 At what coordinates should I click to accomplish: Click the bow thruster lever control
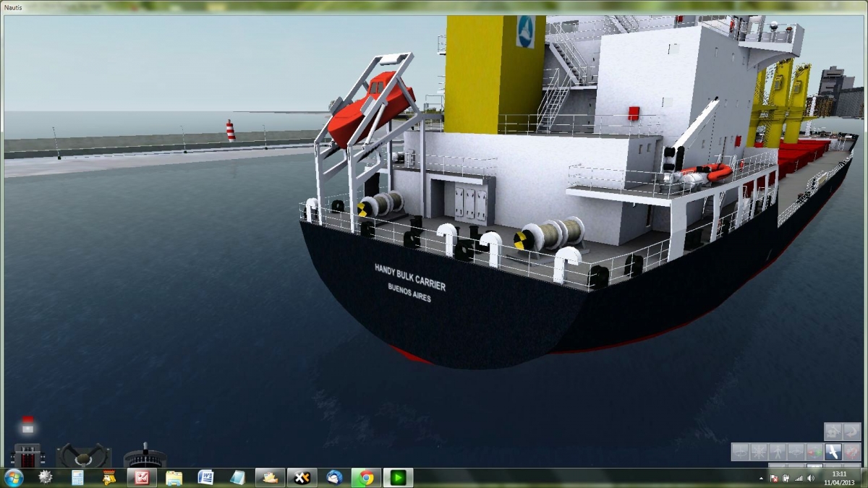pyautogui.click(x=145, y=455)
